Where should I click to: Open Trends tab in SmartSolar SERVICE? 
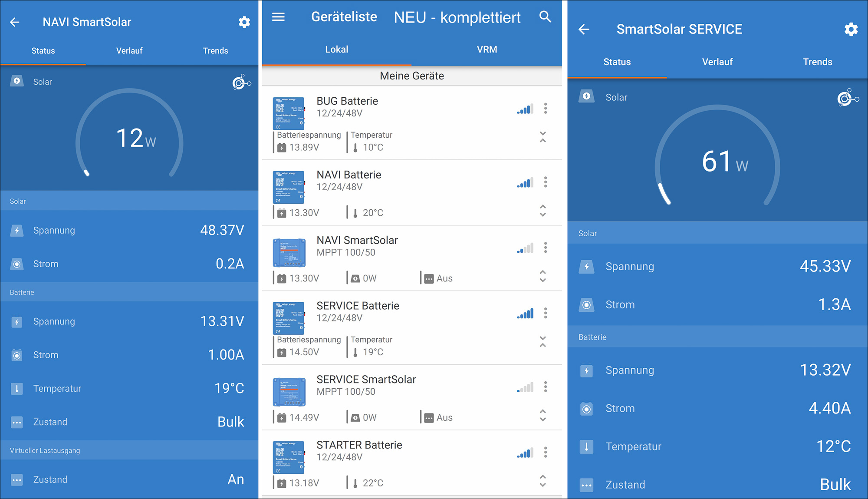coord(817,62)
